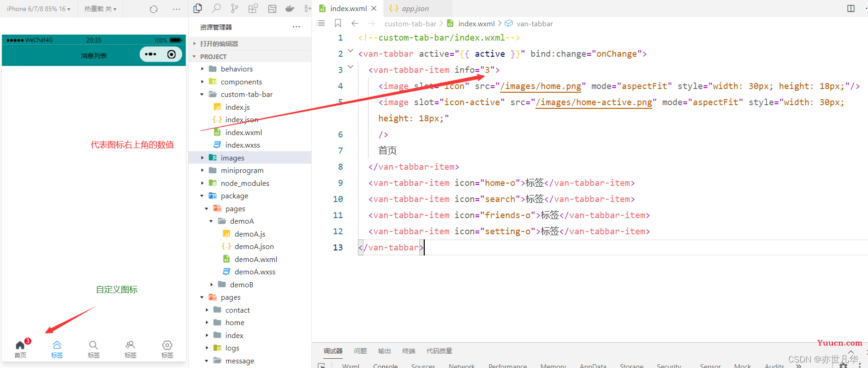Expand the components folder
Screen dimensions: 868x368
pyautogui.click(x=241, y=82)
